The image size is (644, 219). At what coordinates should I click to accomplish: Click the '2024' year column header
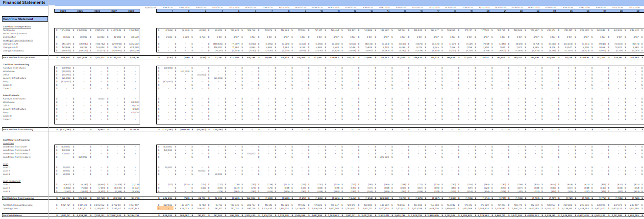pos(63,10)
